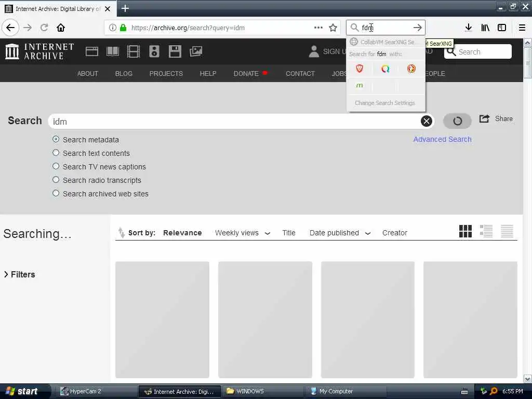Open the BLOG navigation item
532x399 pixels.
tap(124, 74)
